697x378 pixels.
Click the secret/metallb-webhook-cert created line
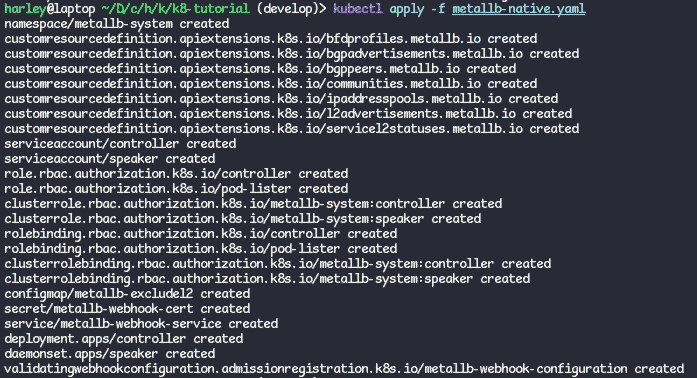[127, 309]
